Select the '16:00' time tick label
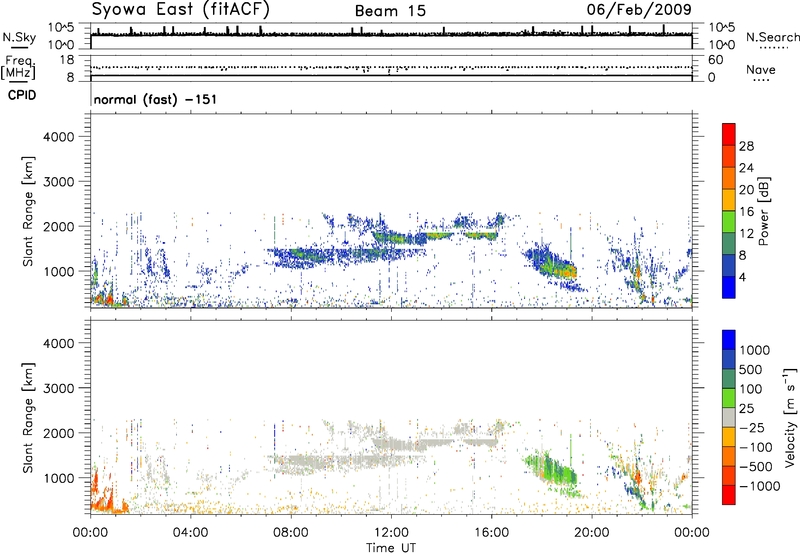This screenshot has height=554, width=800. pyautogui.click(x=491, y=533)
